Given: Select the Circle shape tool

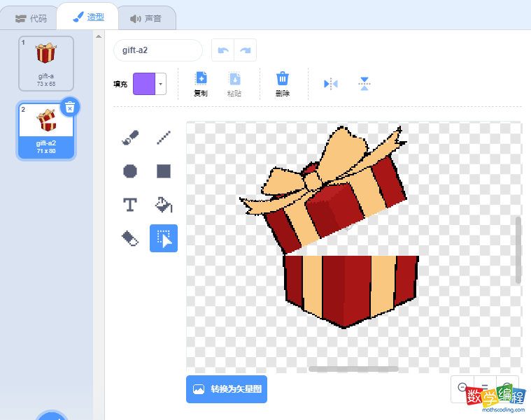Looking at the screenshot, I should point(129,171).
